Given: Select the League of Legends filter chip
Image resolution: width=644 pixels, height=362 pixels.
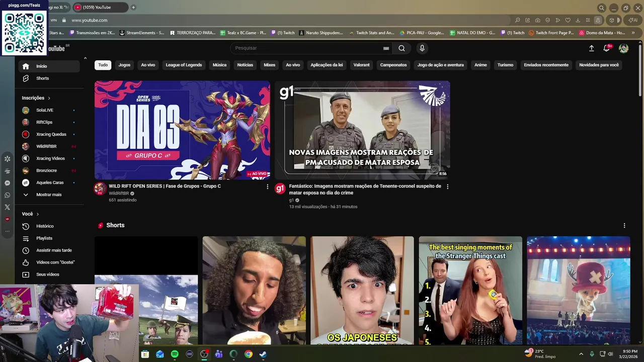Looking at the screenshot, I should point(184,65).
